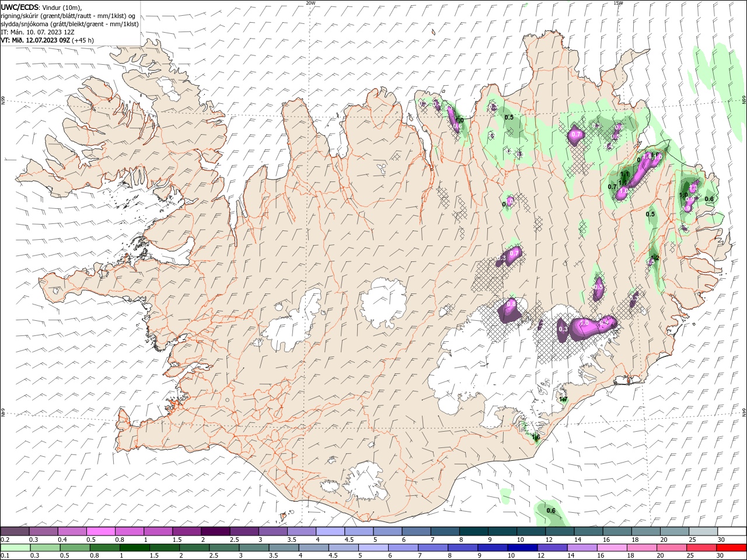Pick the 14 swatch in the snow legend
The image size is (747, 560).
point(588,531)
